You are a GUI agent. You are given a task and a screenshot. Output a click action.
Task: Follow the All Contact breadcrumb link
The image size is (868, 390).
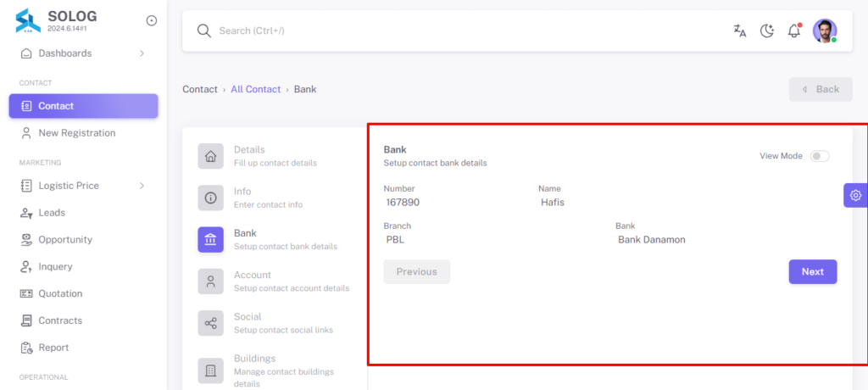256,89
